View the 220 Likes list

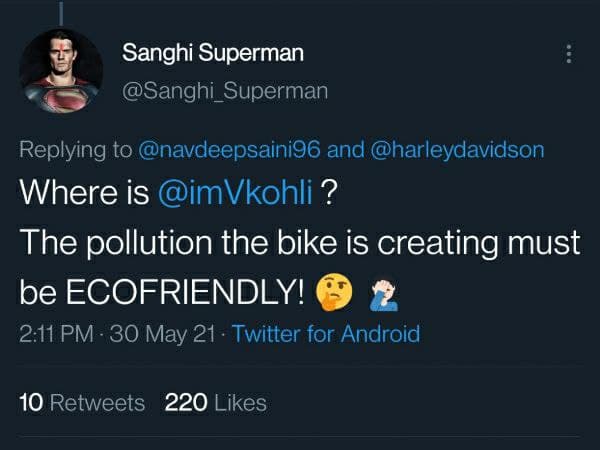pyautogui.click(x=215, y=403)
